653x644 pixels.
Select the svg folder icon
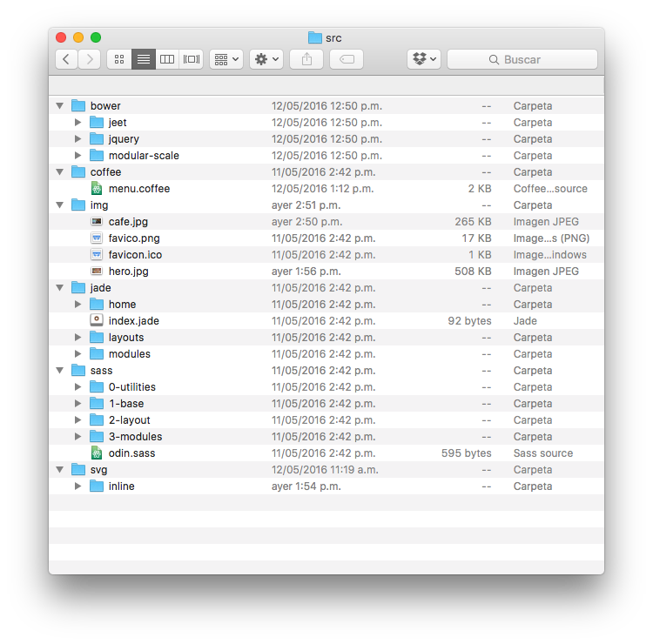tap(78, 469)
